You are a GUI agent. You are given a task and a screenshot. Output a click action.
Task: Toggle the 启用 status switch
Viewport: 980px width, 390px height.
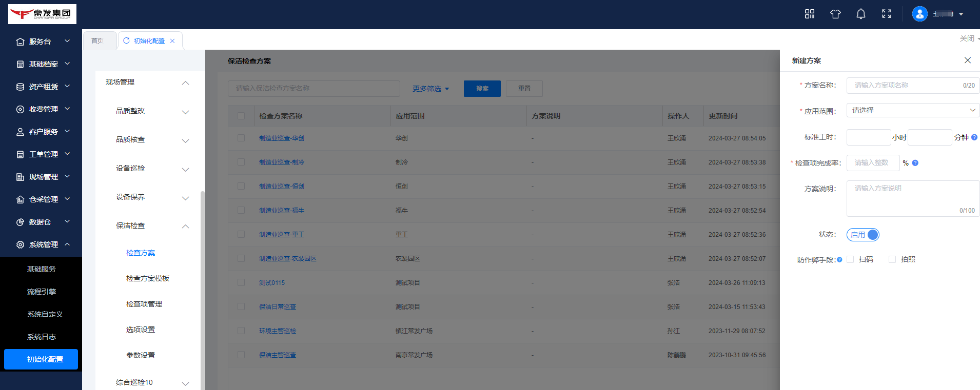point(863,235)
